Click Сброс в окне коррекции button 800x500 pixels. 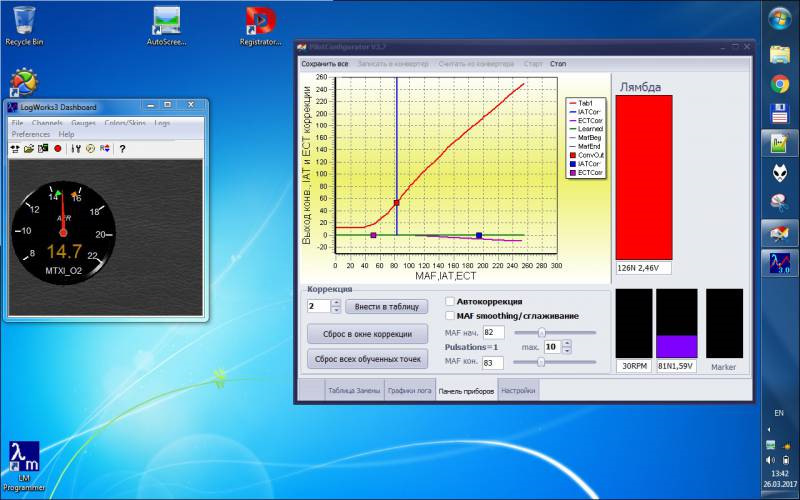367,334
